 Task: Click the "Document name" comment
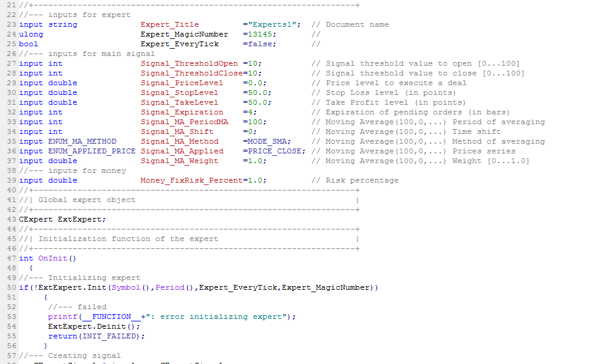pos(357,24)
